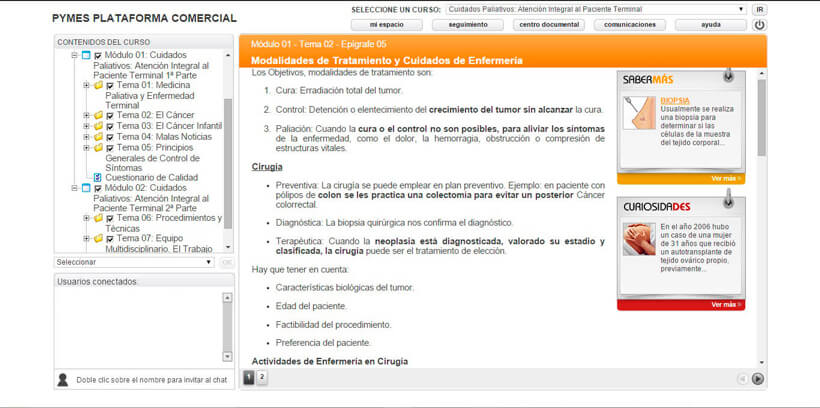Screen dimensions: 820x408
Task: Click the folder icon of Tema 05
Action: point(98,148)
